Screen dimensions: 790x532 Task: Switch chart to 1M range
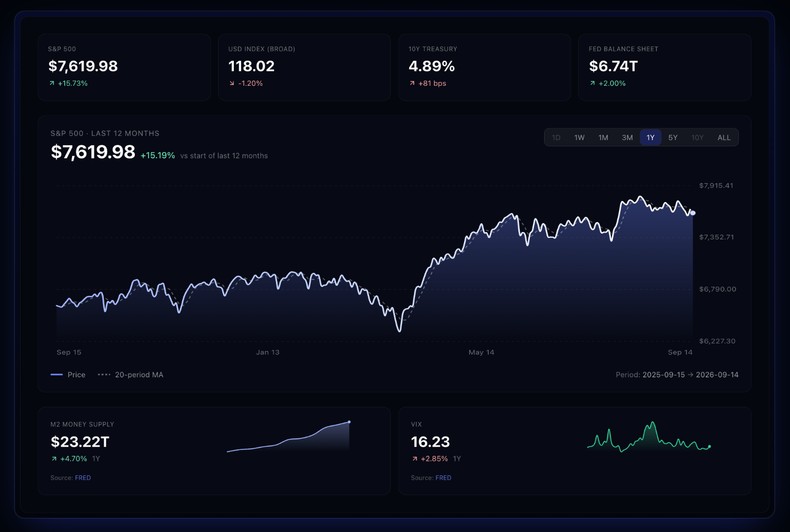tap(603, 138)
